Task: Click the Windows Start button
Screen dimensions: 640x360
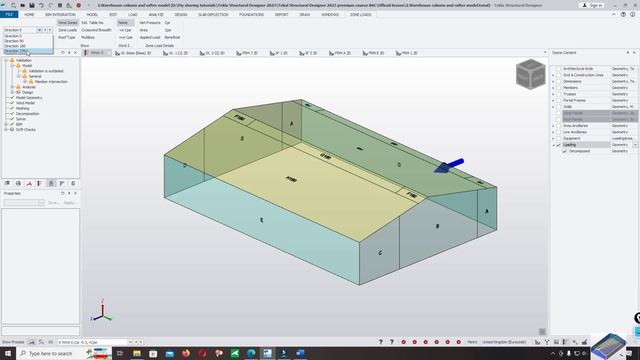Action: [8, 353]
